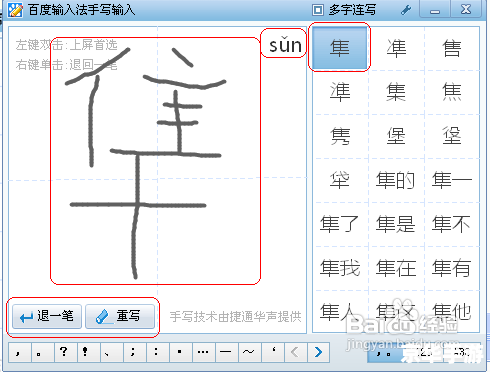This screenshot has width=490, height=372.
Task: Insert the ellipsis … symbol
Action: point(204,352)
